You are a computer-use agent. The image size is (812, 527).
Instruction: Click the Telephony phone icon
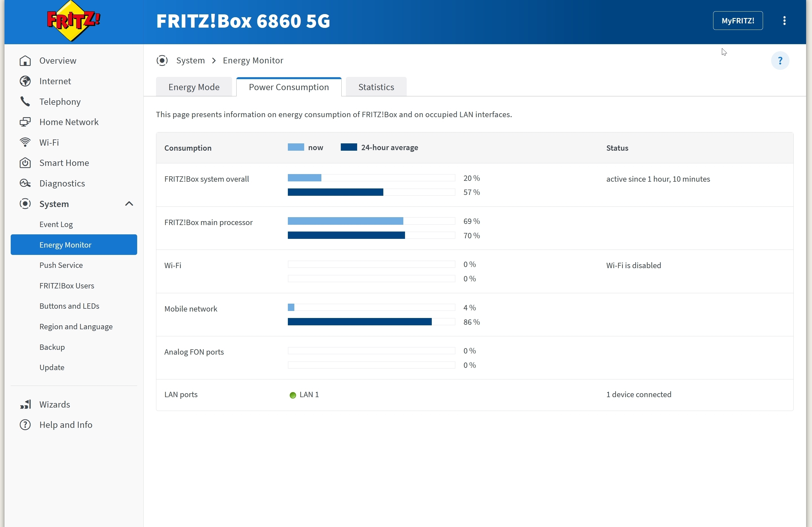tap(25, 102)
